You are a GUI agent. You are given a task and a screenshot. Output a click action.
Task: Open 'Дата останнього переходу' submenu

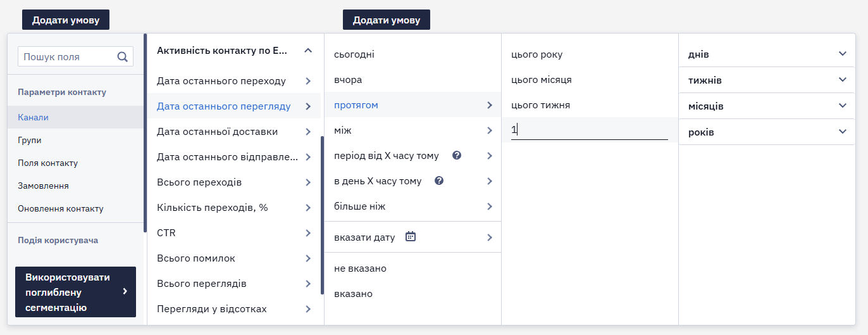coord(234,81)
